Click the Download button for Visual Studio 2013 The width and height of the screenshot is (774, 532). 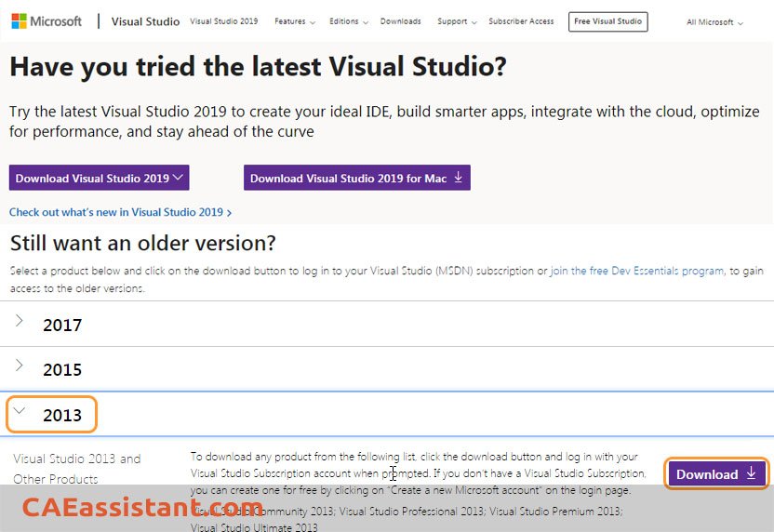pos(716,473)
